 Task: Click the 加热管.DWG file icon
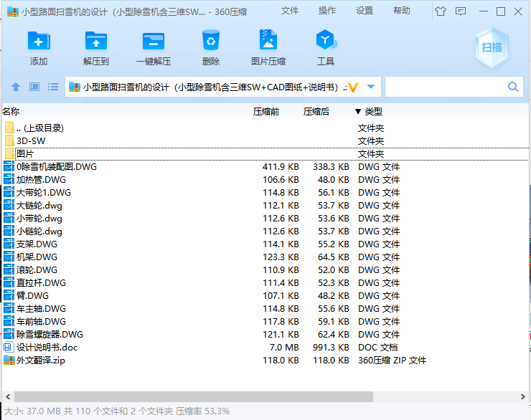click(x=9, y=179)
